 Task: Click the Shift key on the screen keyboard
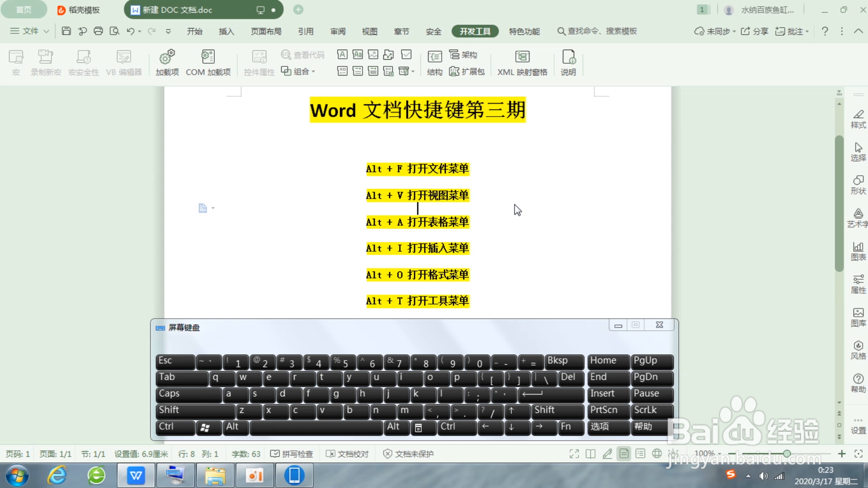pos(195,410)
